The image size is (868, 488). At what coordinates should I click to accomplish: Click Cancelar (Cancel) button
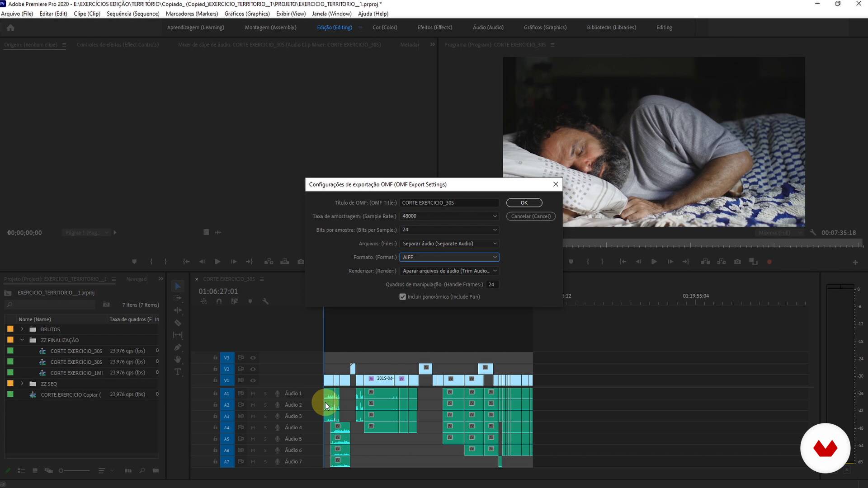(531, 216)
